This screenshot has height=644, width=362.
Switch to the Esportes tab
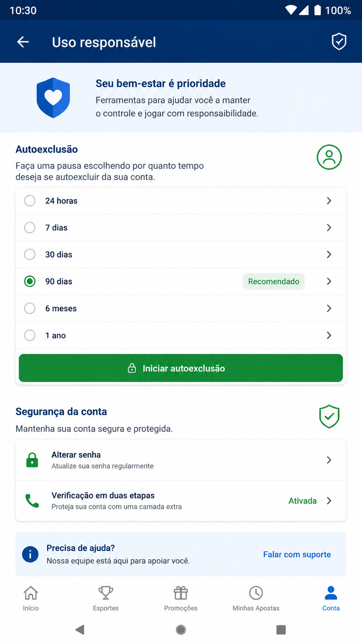106,599
